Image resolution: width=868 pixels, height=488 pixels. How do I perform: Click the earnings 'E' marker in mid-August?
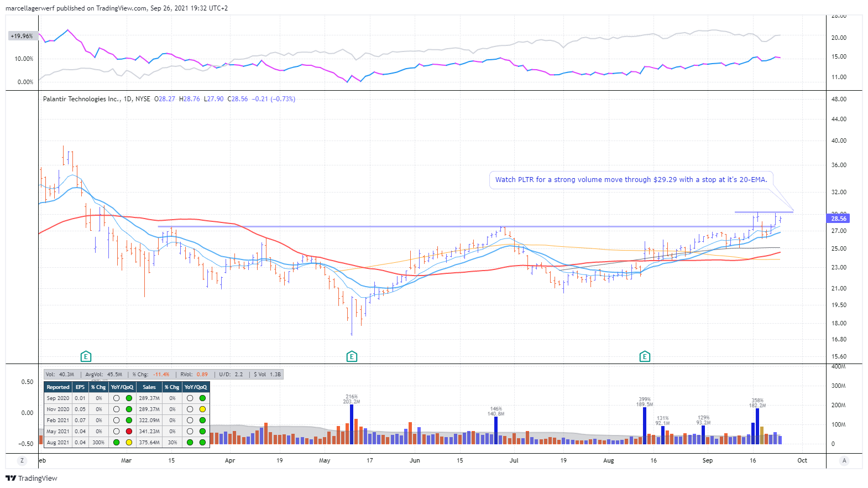pos(645,356)
